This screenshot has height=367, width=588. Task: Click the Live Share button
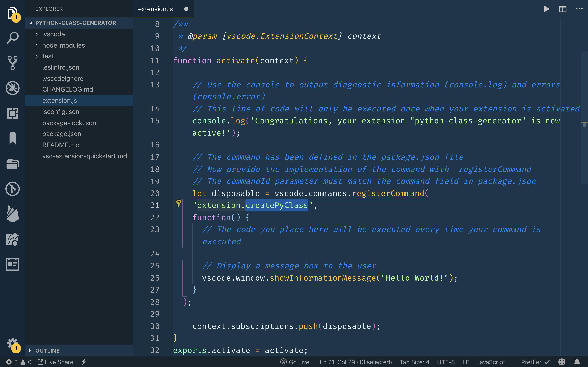[x=56, y=362]
